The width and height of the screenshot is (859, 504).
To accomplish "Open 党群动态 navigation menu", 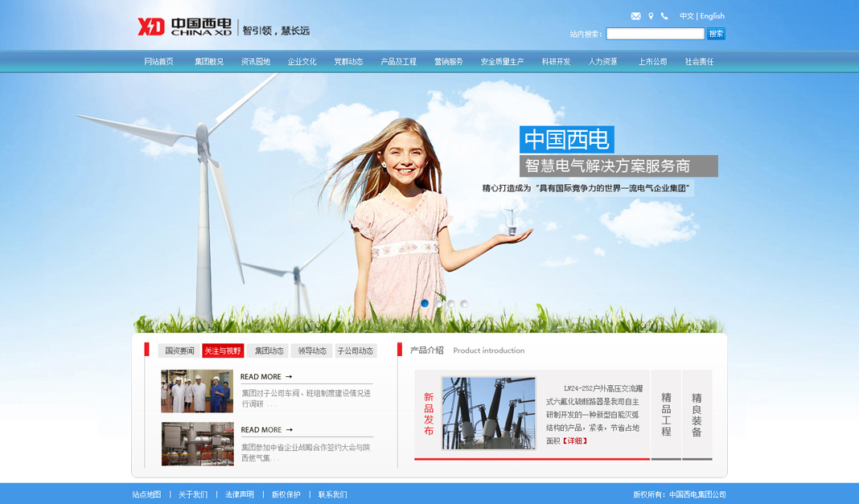I will tap(348, 61).
